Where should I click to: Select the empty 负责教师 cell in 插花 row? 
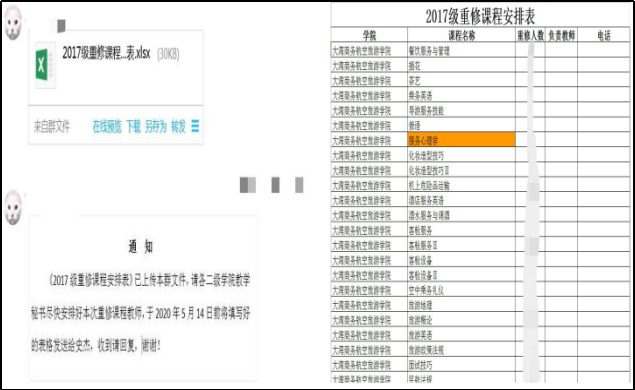coord(561,66)
